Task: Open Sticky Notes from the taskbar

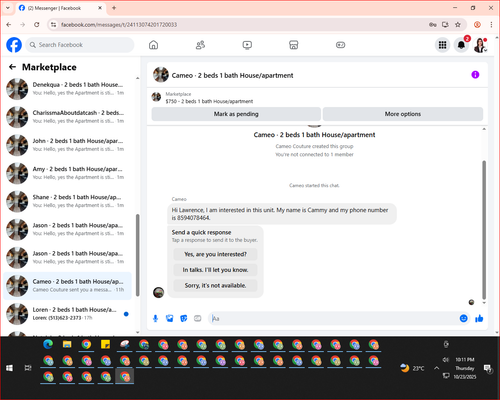Action: 105,344
